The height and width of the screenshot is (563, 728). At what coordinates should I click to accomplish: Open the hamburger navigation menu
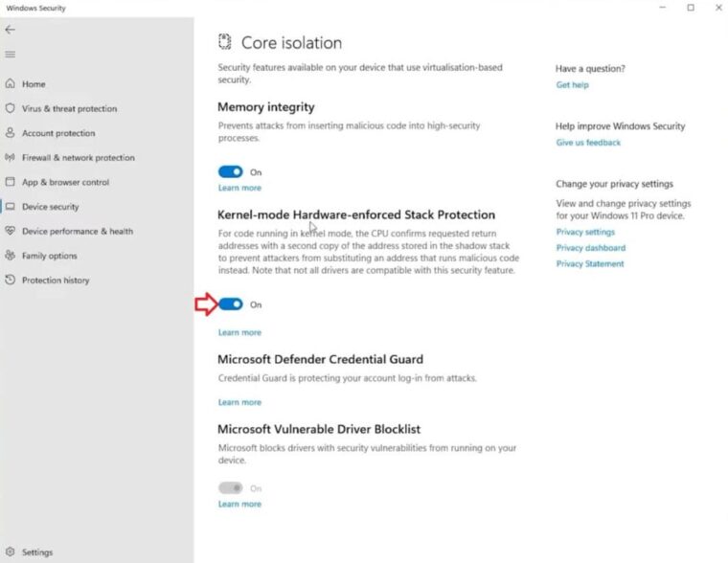click(11, 55)
